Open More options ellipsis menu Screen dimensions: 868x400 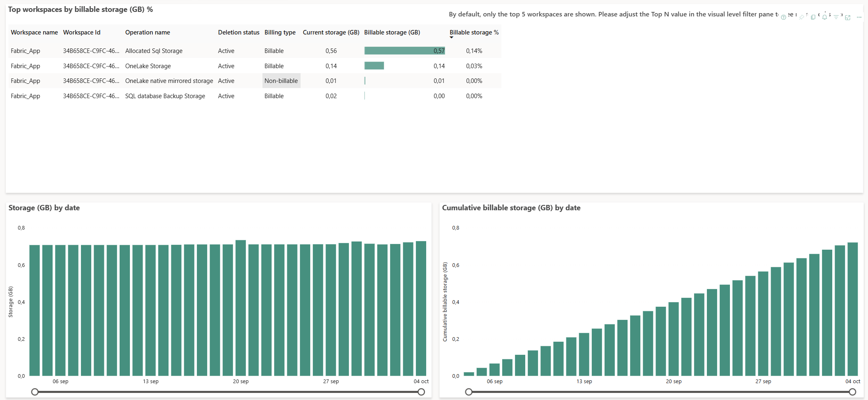click(x=859, y=17)
